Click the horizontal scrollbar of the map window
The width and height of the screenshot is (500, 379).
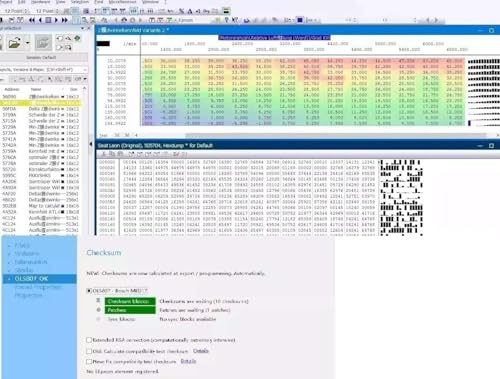[x=335, y=135]
